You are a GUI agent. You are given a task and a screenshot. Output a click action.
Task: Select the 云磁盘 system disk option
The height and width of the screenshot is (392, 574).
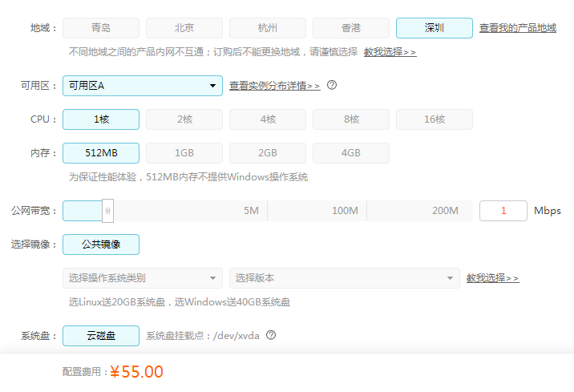[x=101, y=336]
